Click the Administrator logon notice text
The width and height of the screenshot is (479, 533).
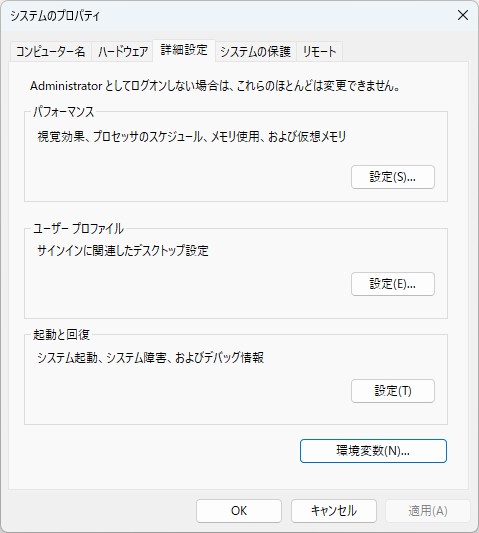pyautogui.click(x=215, y=86)
